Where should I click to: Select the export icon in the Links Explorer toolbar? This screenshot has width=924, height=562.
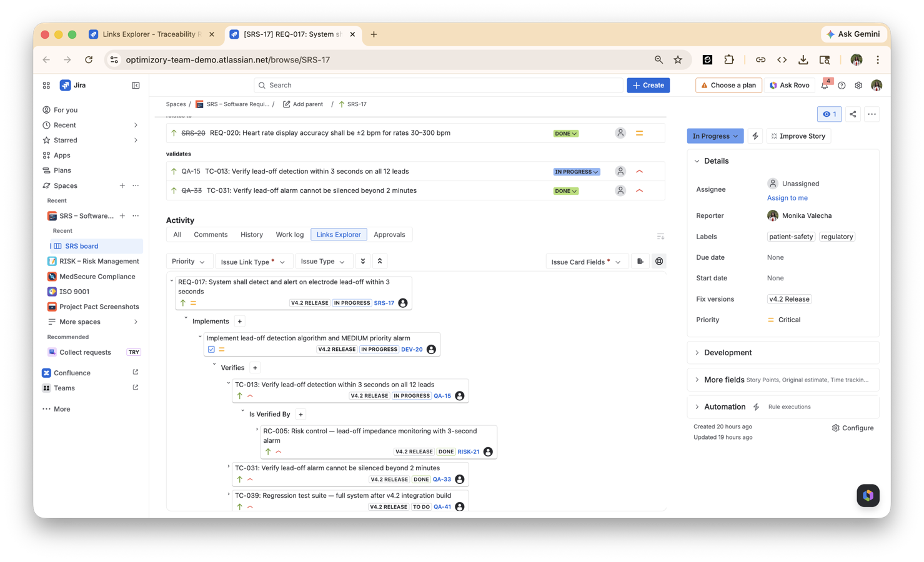coord(640,261)
